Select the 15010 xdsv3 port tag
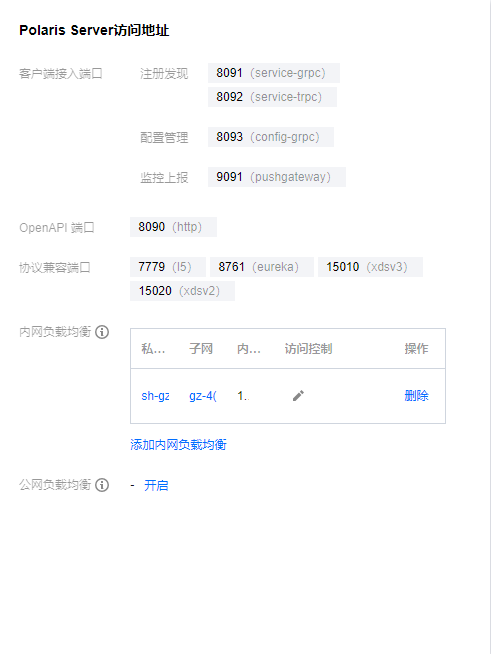491x654 pixels. (x=370, y=267)
